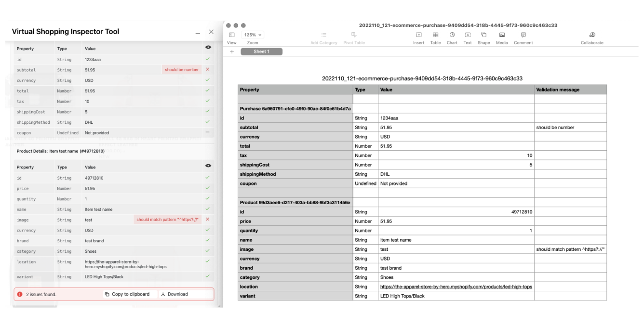Click the green check on the shippingMethod row
The image size is (644, 313).
(x=208, y=122)
